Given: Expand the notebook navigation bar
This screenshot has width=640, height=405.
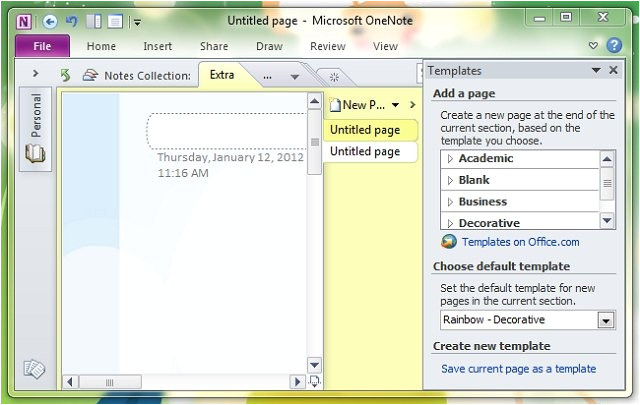Looking at the screenshot, I should 36,73.
